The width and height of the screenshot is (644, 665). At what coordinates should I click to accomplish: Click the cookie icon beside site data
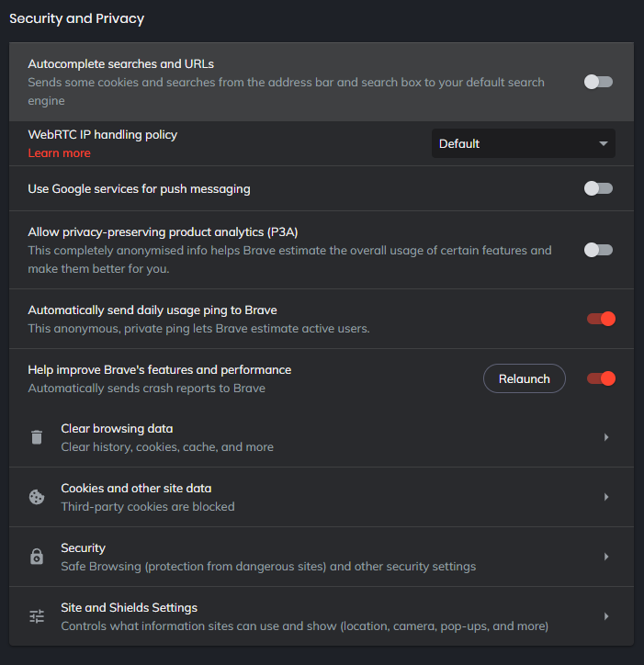point(37,497)
